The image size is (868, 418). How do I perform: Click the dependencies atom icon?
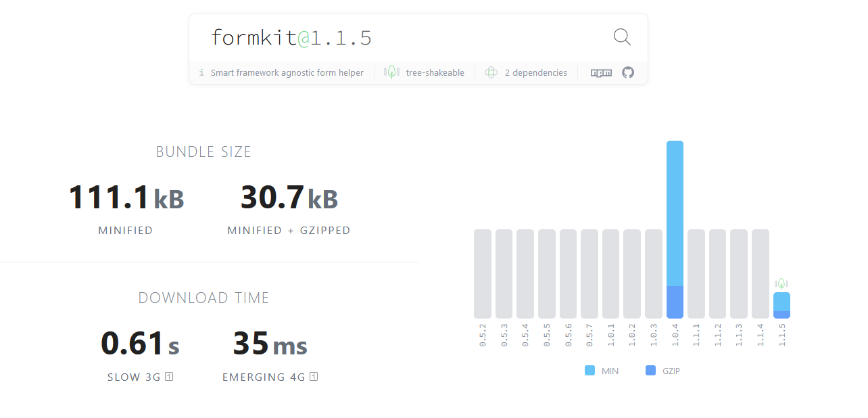(490, 72)
